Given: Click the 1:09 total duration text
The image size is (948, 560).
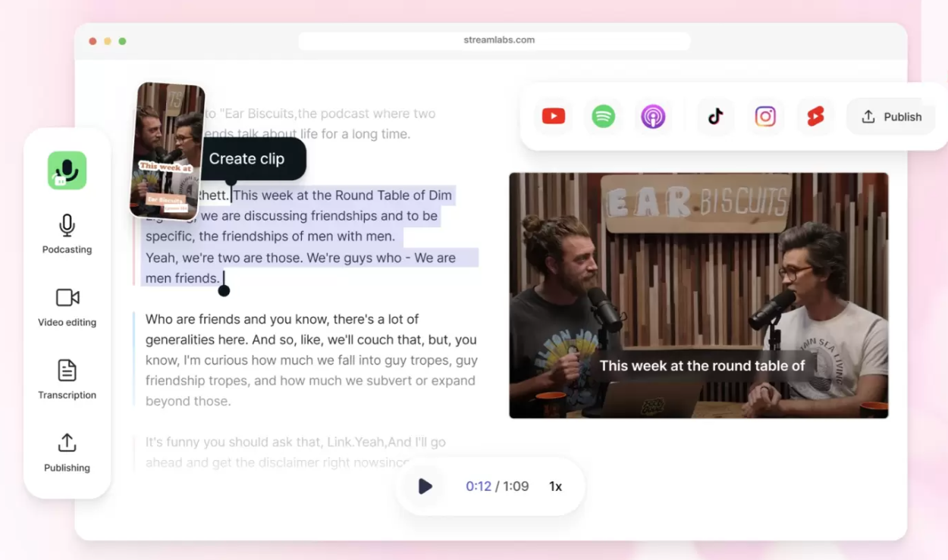Looking at the screenshot, I should pos(516,486).
